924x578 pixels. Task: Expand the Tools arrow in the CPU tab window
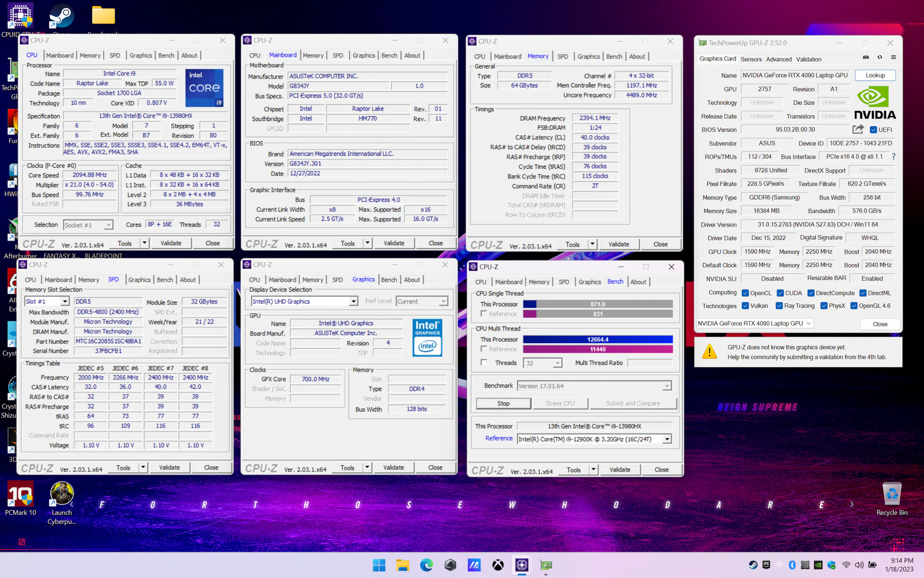click(144, 243)
